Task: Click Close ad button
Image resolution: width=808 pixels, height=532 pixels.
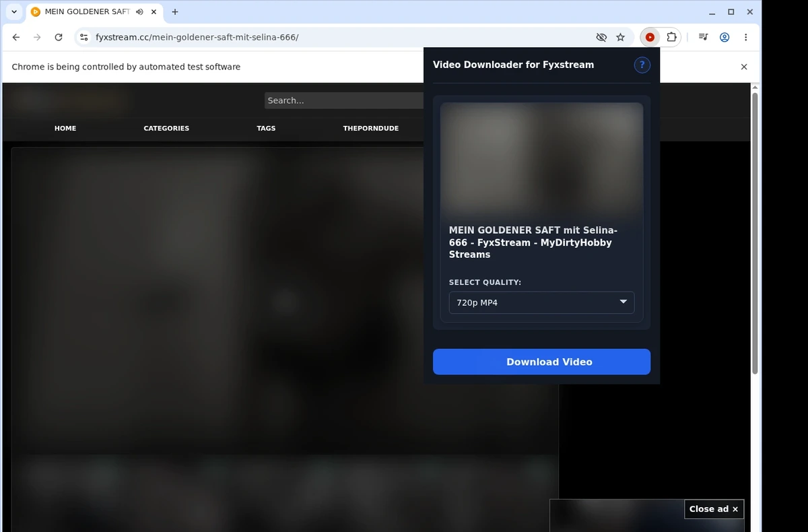Action: coord(714,509)
